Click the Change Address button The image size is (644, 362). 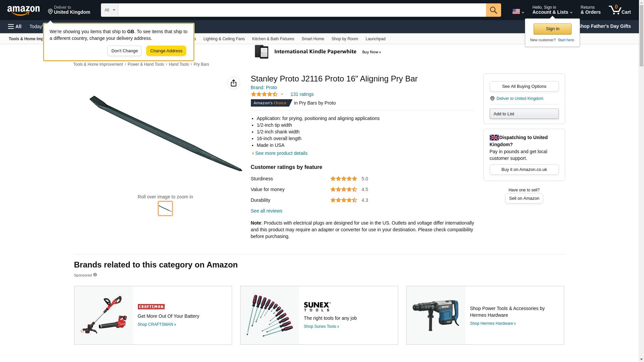(166, 51)
